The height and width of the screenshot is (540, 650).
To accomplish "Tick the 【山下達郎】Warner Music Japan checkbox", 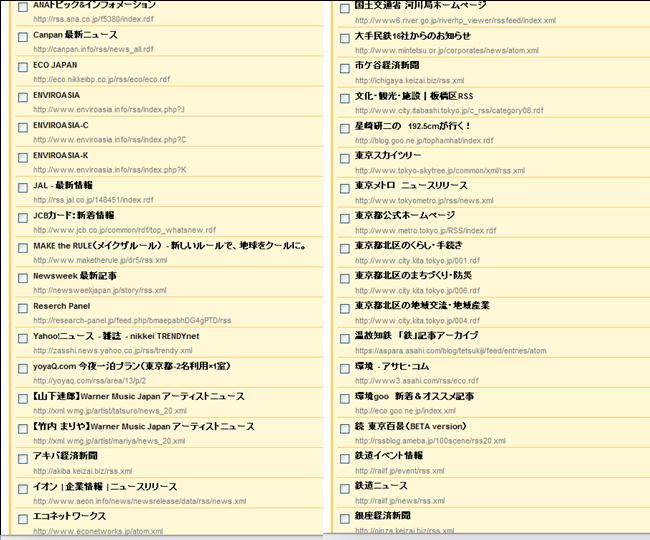I will (23, 399).
